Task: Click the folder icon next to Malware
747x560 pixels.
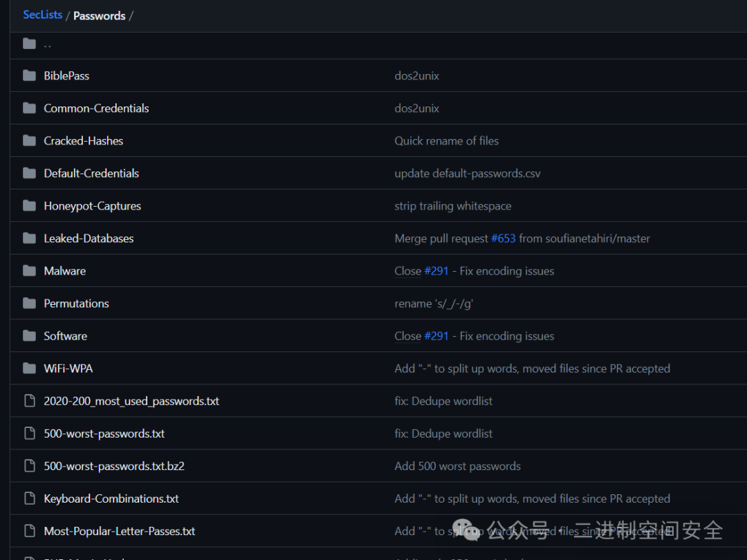Action: tap(29, 270)
